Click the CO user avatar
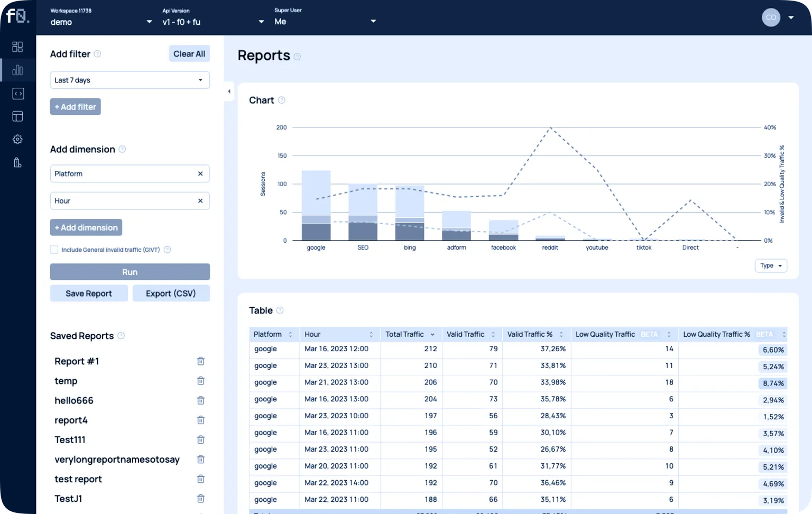This screenshot has height=514, width=812. 771,17
